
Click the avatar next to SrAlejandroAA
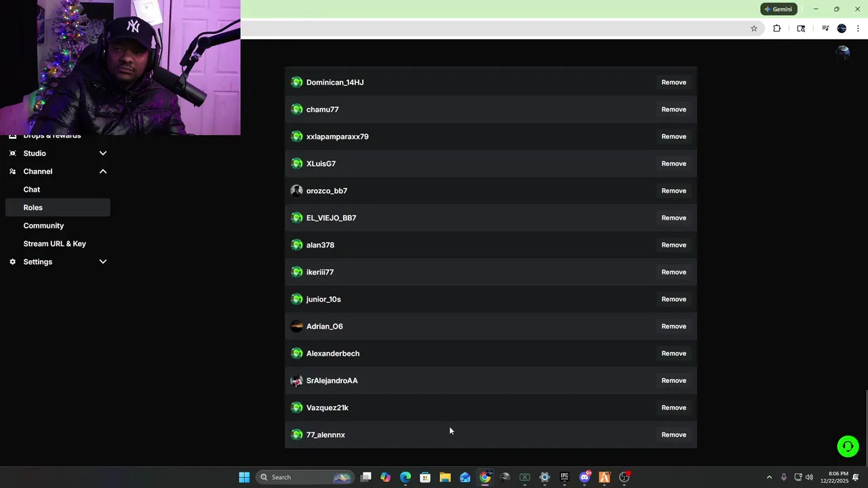click(296, 380)
